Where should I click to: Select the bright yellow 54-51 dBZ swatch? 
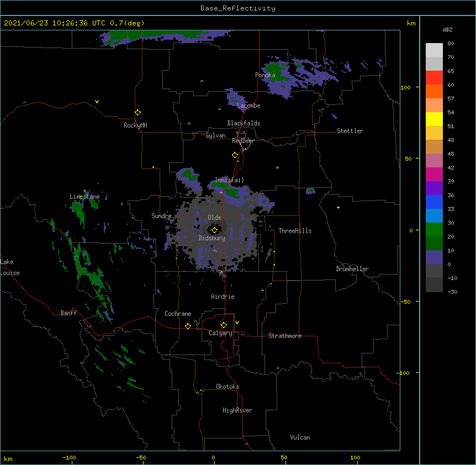[434, 119]
